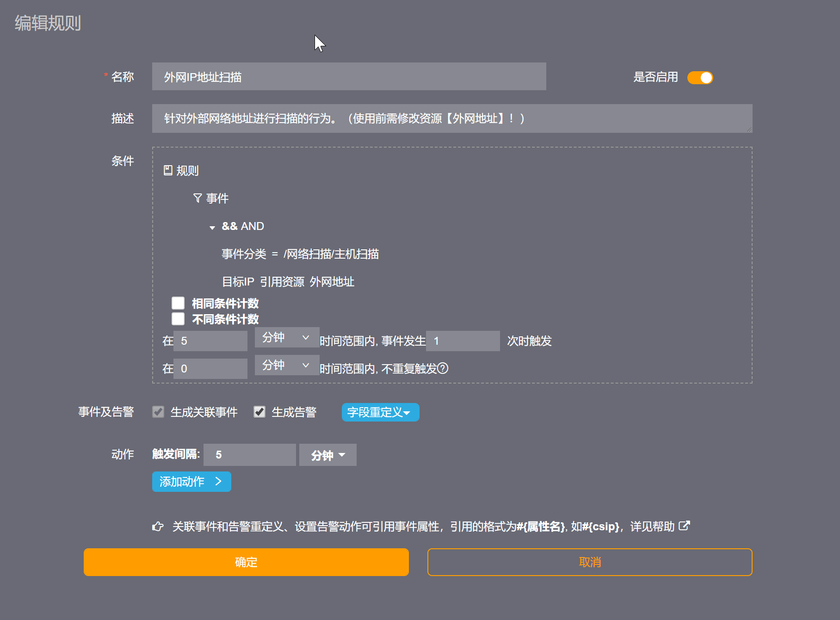Uncheck the 生成告警 checkbox

[259, 412]
